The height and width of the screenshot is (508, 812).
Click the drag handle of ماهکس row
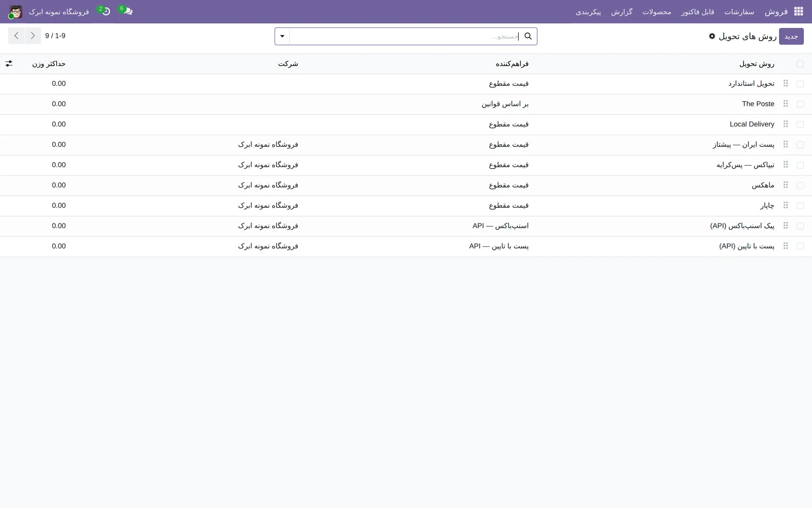click(786, 185)
